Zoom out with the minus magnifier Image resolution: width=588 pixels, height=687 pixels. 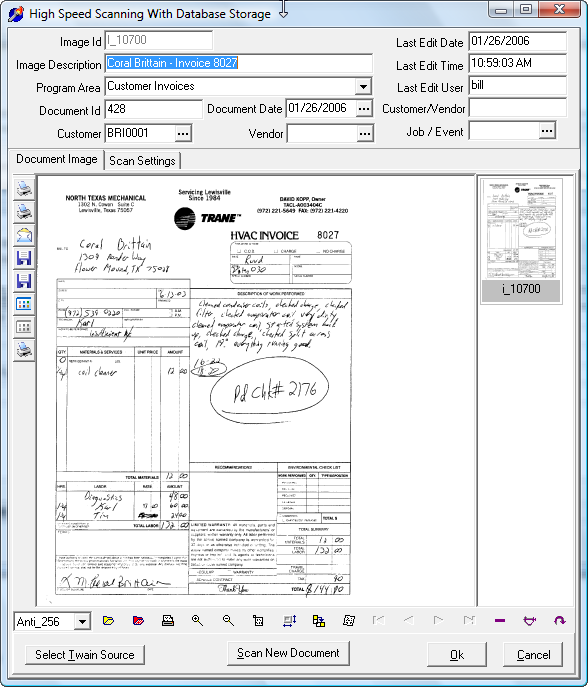(228, 620)
